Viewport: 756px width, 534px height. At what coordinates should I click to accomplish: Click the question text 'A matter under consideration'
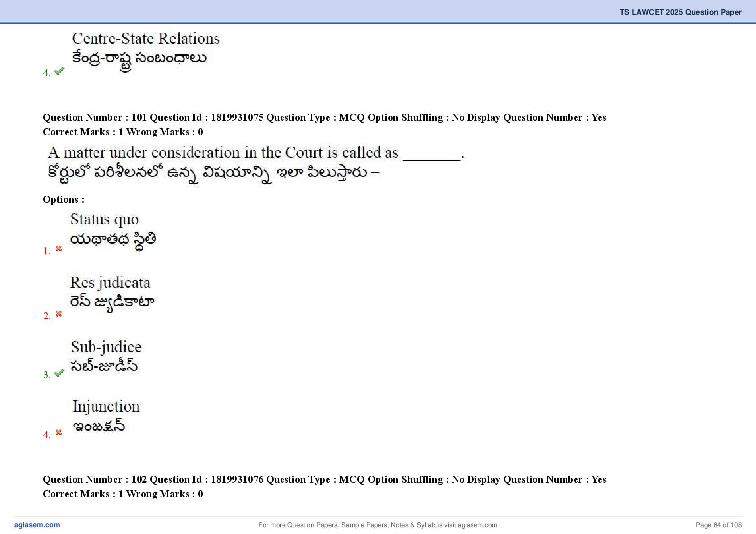[x=256, y=152]
